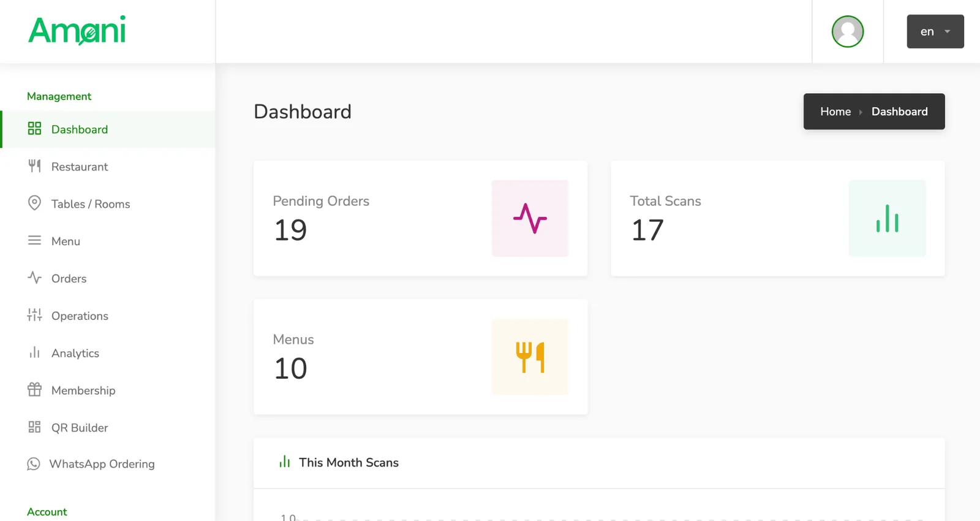Go to Restaurant in sidebar
The width and height of the screenshot is (980, 521).
click(108, 167)
